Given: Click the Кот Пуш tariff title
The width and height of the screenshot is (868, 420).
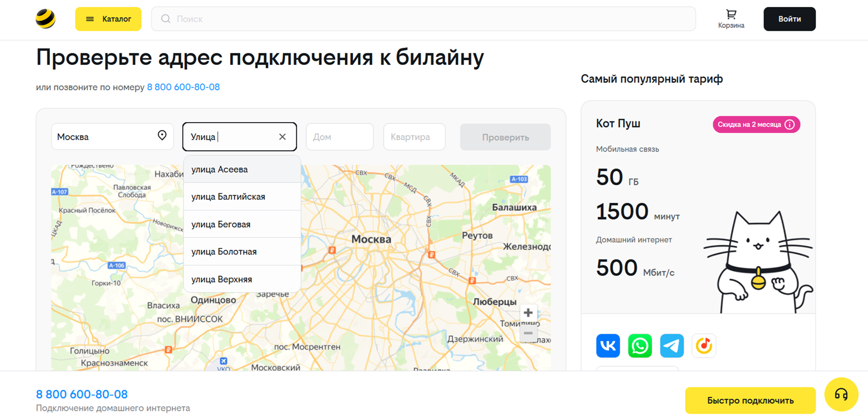Looking at the screenshot, I should coord(618,124).
